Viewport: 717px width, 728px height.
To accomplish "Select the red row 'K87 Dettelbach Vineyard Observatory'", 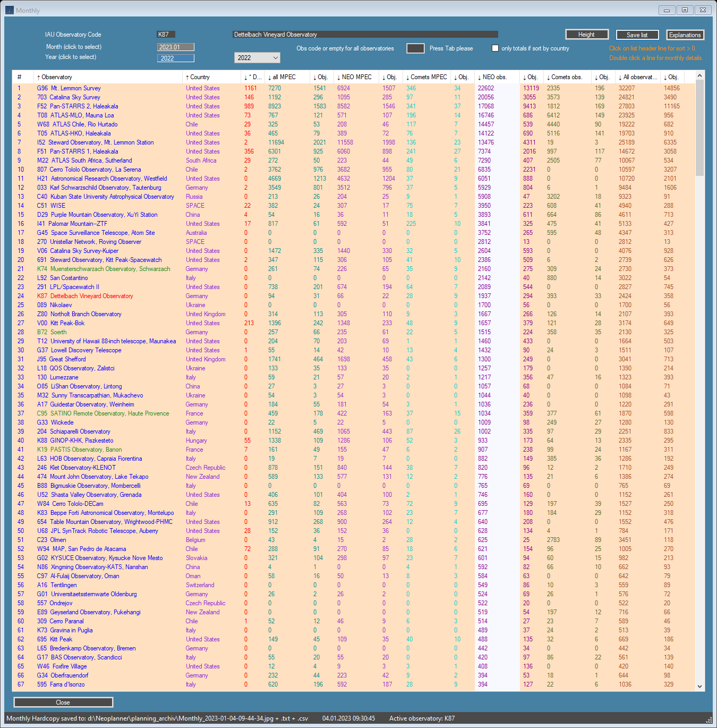I will [x=353, y=296].
